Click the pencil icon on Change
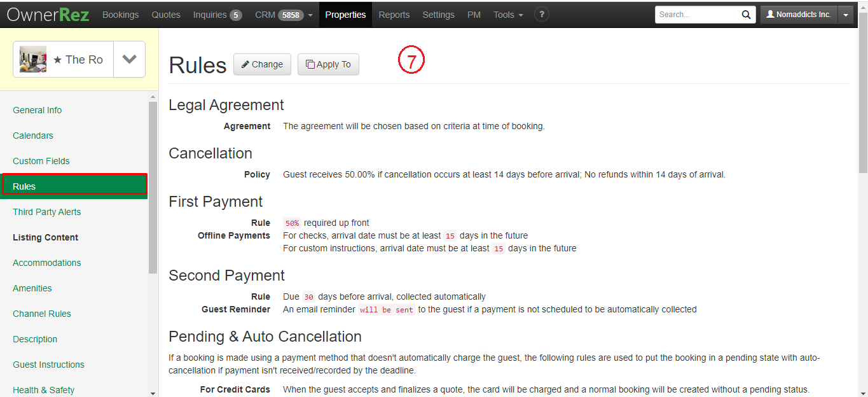The width and height of the screenshot is (868, 397). pyautogui.click(x=245, y=64)
